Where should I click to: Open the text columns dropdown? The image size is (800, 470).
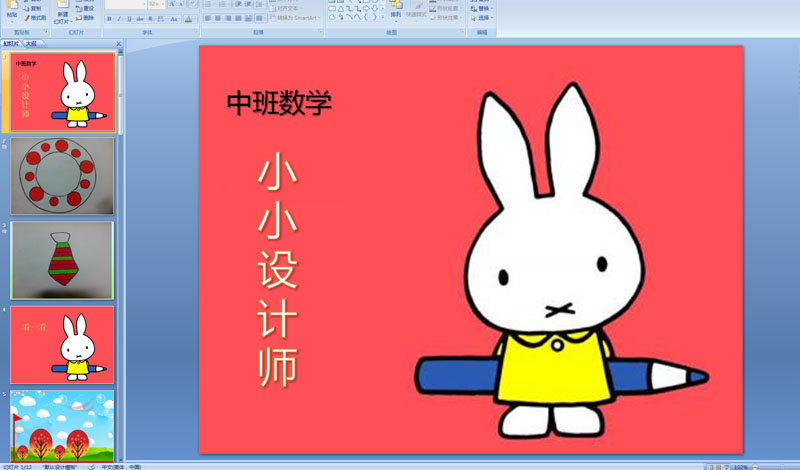261,18
